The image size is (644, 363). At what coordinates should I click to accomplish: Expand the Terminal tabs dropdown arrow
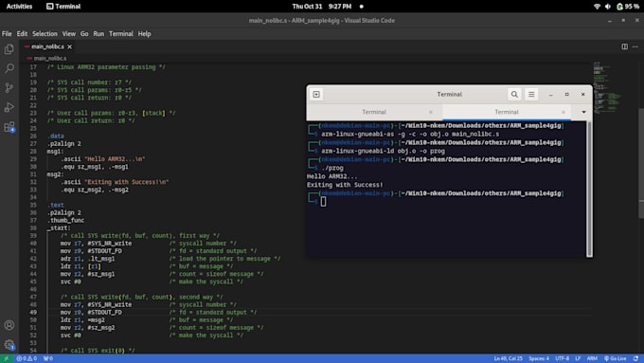click(x=583, y=112)
